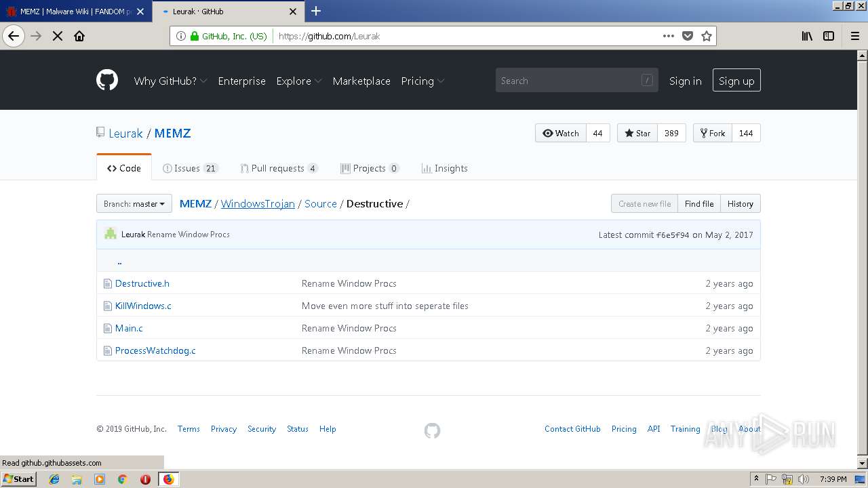This screenshot has width=868, height=488.
Task: Open the Source breadcrumb link
Action: pyautogui.click(x=321, y=203)
